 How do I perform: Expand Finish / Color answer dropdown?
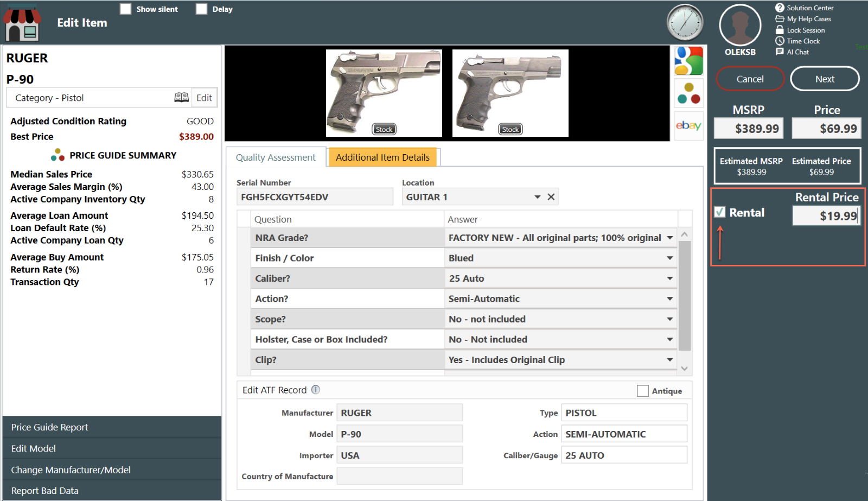point(670,258)
